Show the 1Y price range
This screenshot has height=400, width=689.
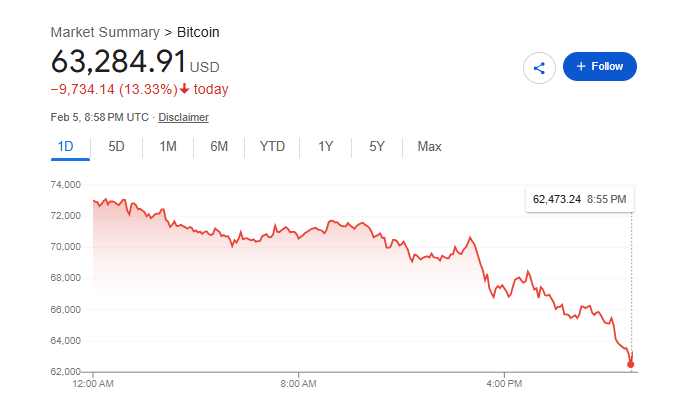[325, 147]
